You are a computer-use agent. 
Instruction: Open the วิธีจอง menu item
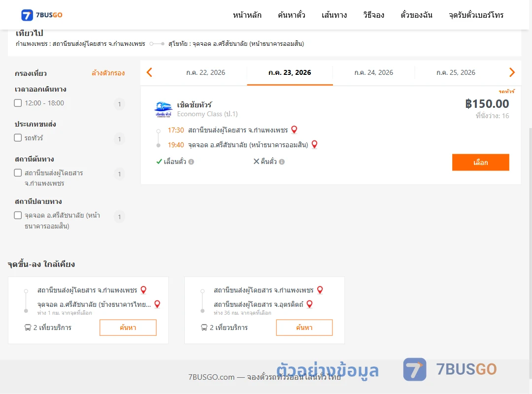tap(373, 15)
